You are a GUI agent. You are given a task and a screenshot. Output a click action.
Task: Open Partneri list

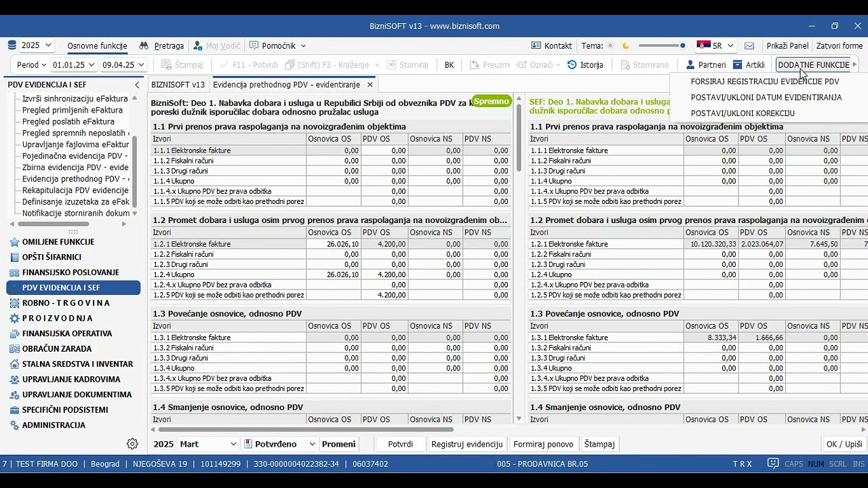[706, 64]
